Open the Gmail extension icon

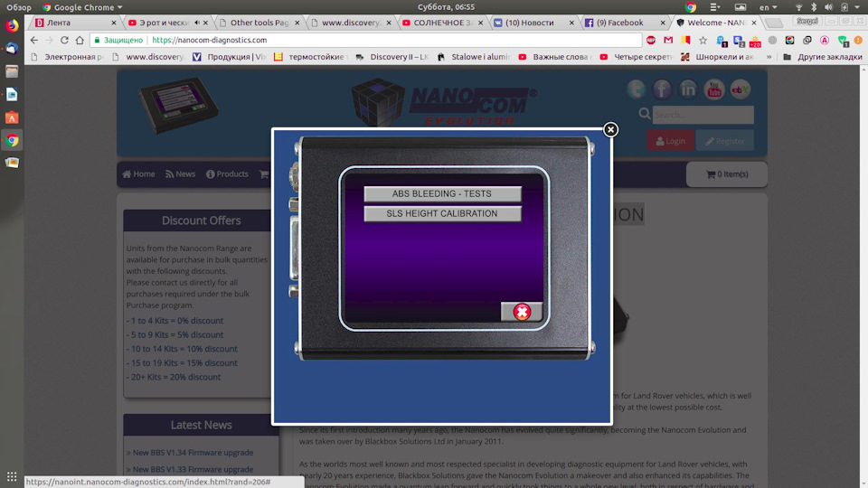pos(668,40)
